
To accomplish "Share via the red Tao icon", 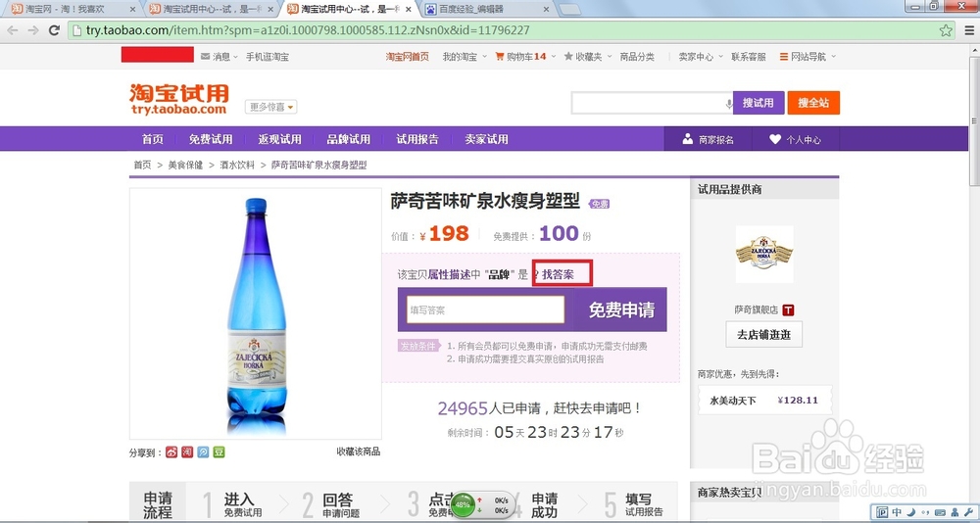I will click(x=187, y=452).
